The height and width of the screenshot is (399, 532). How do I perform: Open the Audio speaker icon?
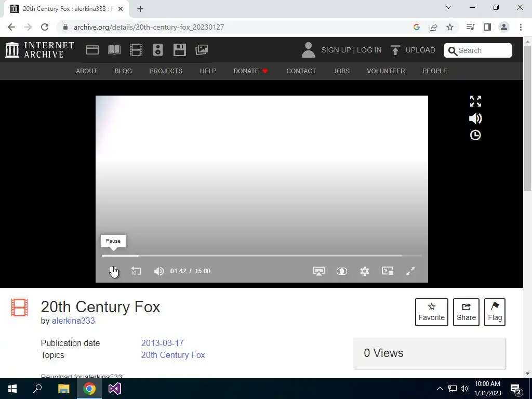[x=158, y=50]
